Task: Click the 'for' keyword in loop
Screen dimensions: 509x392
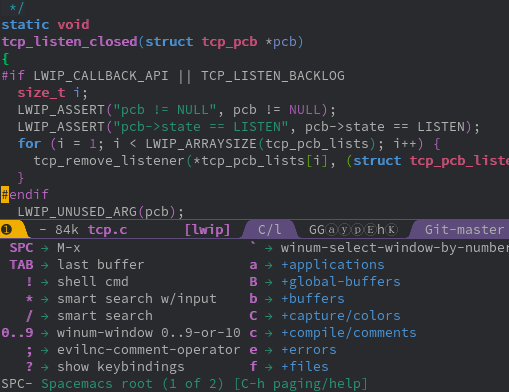Action: pyautogui.click(x=29, y=144)
